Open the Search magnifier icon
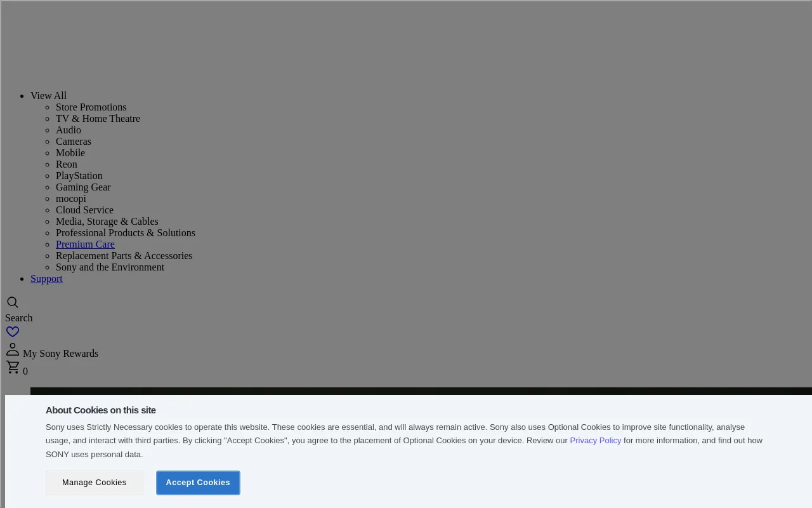The height and width of the screenshot is (508, 812). (13, 302)
